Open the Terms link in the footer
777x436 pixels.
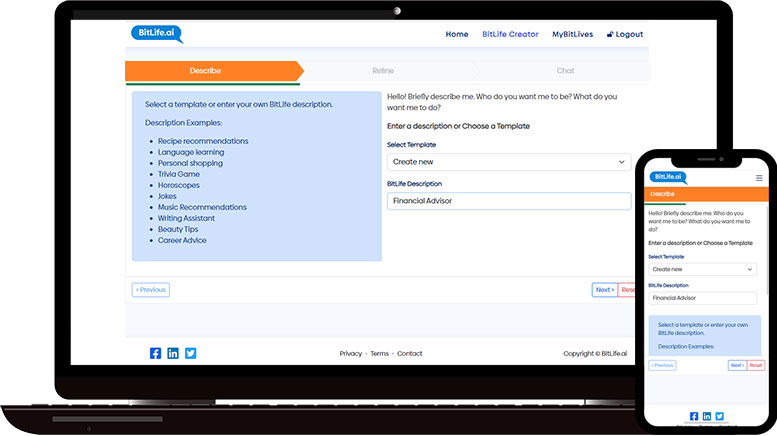click(x=380, y=354)
